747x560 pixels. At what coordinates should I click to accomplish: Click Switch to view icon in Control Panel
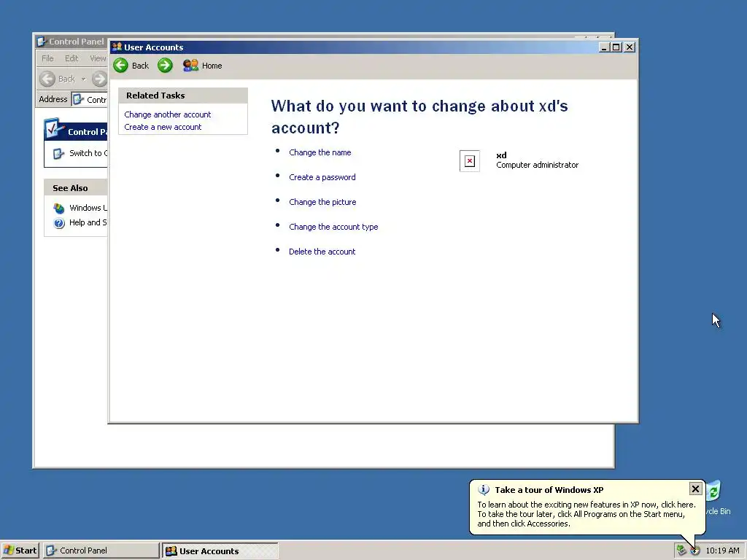[x=58, y=153]
